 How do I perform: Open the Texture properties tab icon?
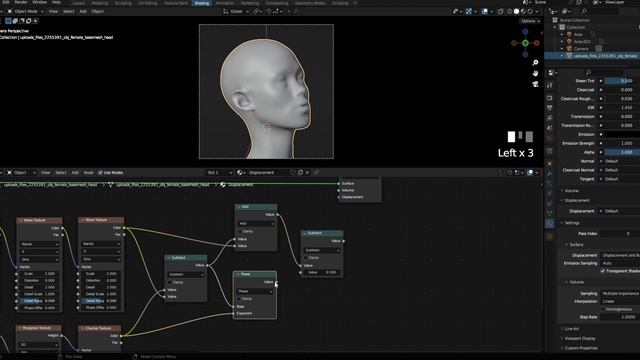[550, 236]
